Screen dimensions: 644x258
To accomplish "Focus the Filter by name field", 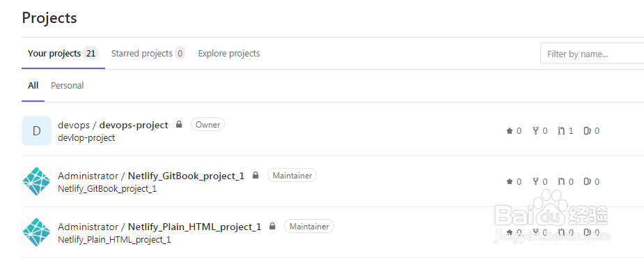I will click(x=592, y=54).
